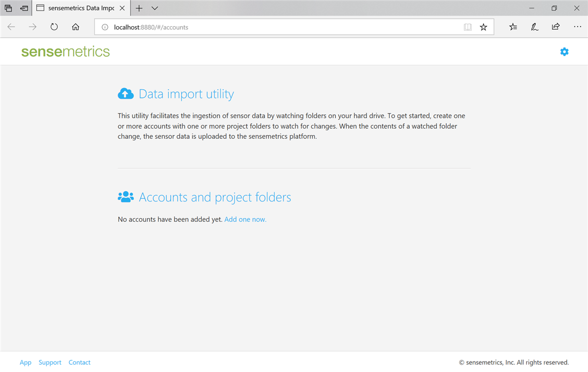
Task: Open reading view icon
Action: tap(468, 27)
